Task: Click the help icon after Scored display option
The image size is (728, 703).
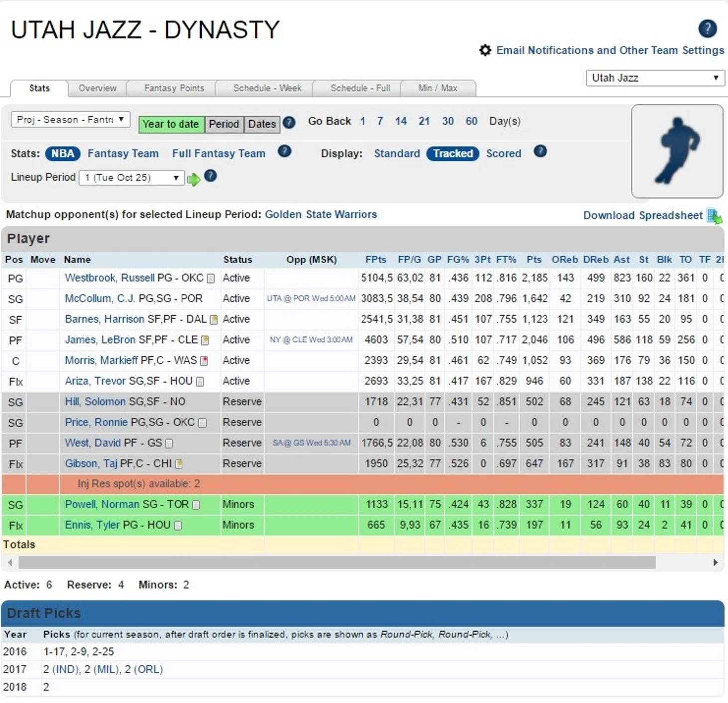Action: click(x=540, y=151)
